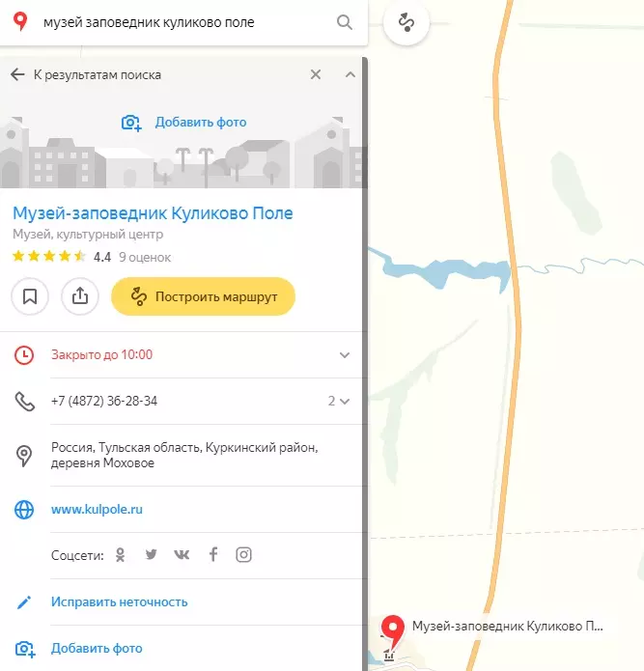Go back to search results arrow
Viewport: 644px width, 671px height.
pos(17,74)
